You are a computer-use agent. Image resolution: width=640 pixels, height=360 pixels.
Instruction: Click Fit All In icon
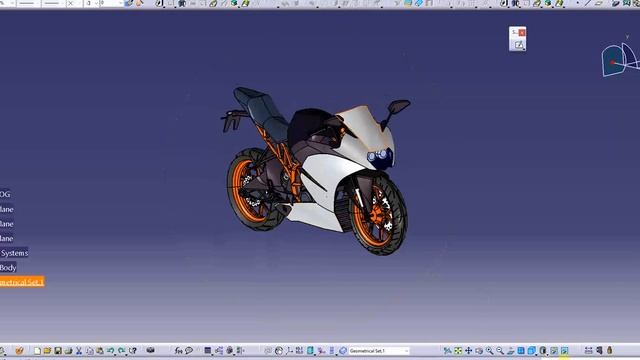tap(458, 351)
